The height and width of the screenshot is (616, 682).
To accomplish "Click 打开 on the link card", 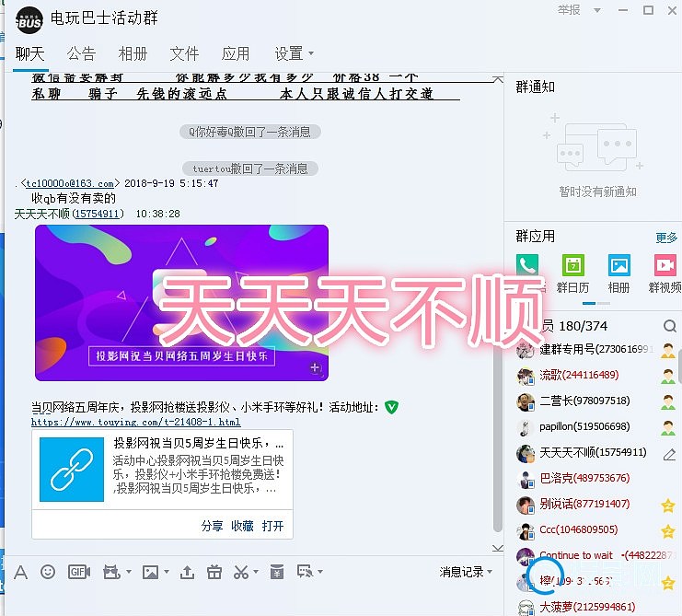I will click(x=272, y=526).
